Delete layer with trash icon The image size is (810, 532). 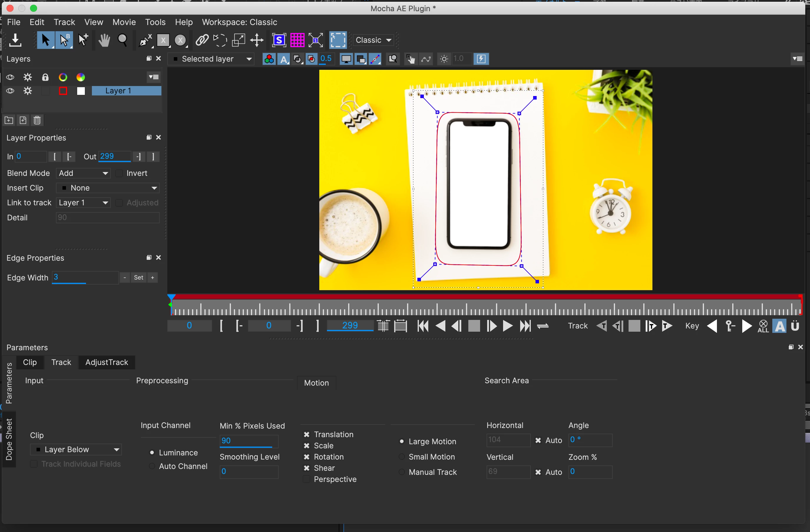click(37, 120)
